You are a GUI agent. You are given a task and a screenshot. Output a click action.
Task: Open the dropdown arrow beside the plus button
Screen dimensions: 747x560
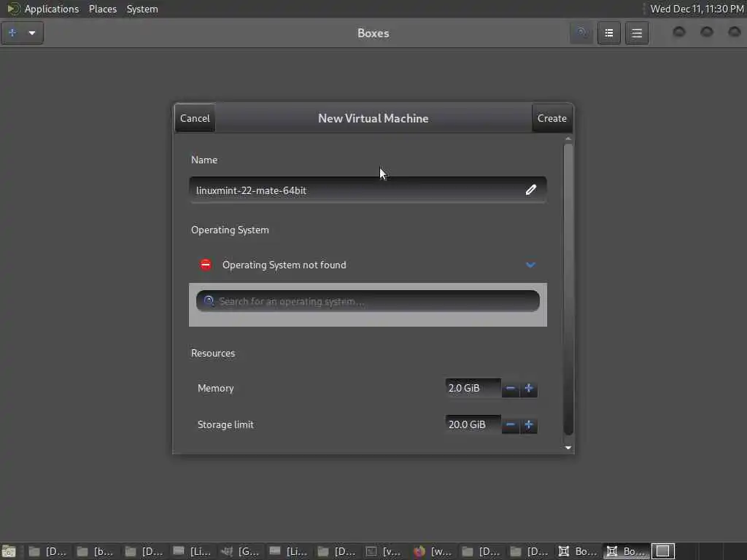(32, 33)
